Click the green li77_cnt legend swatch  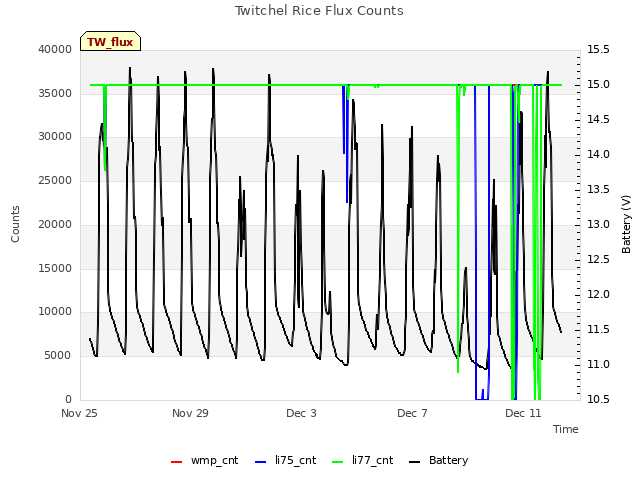tap(338, 462)
